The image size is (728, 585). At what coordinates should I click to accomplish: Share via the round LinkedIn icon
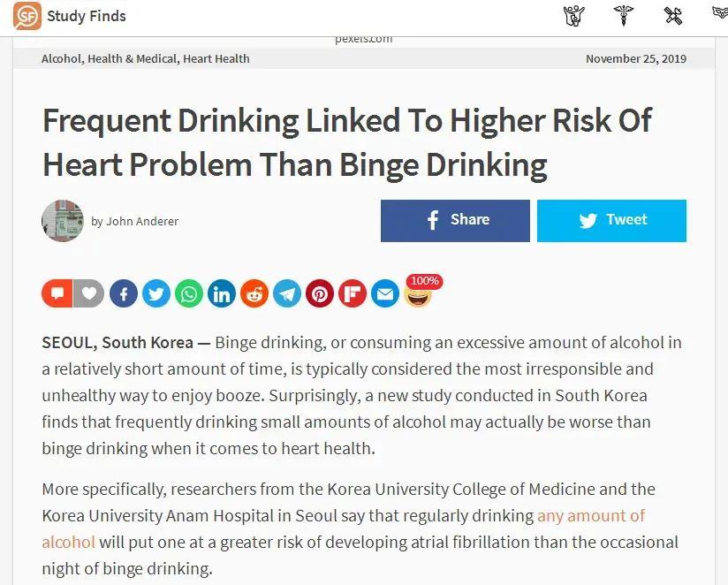pos(222,293)
